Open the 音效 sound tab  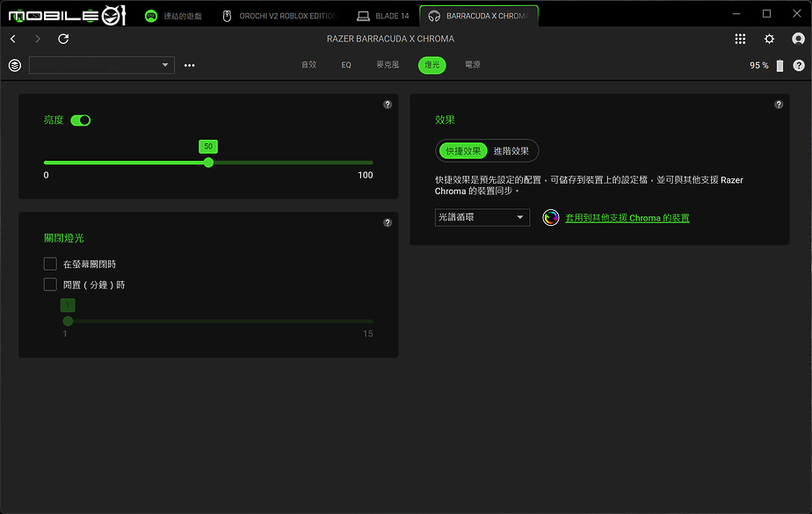pos(308,65)
